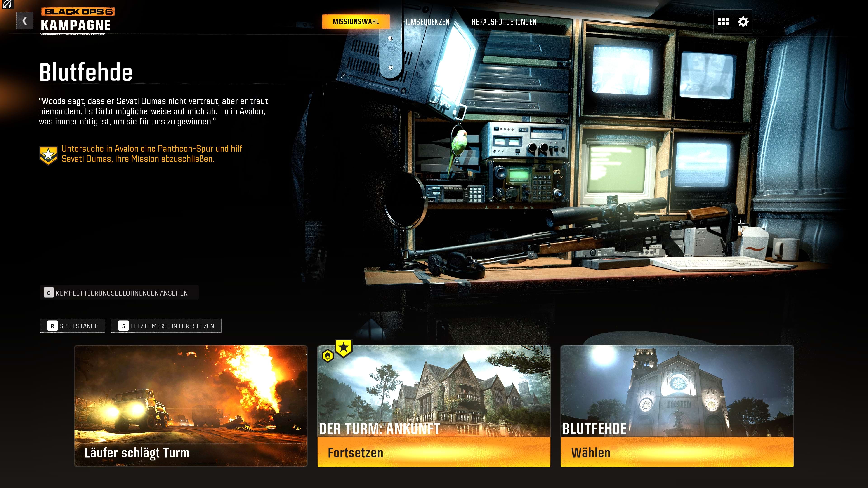Open Spielstände save games
Viewport: 868px width, 488px height.
click(x=78, y=326)
